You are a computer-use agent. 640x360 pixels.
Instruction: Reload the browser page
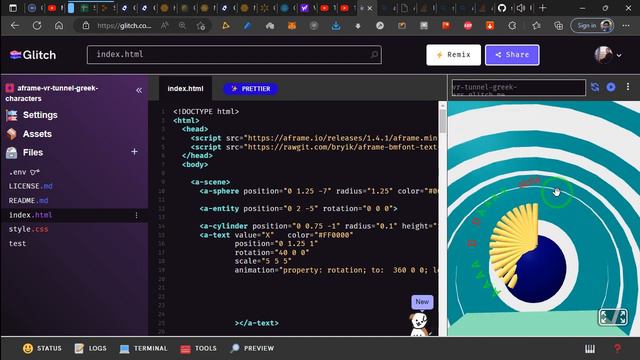click(37, 26)
